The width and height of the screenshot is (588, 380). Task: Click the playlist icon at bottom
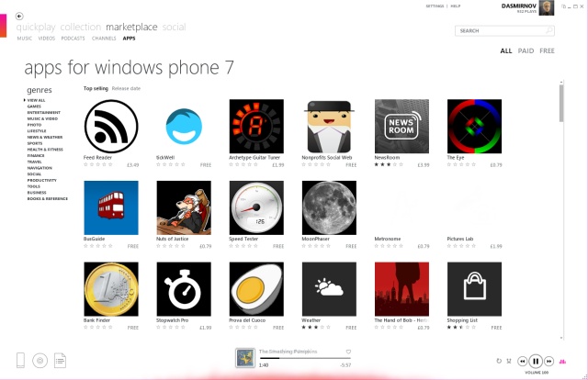pos(60,361)
